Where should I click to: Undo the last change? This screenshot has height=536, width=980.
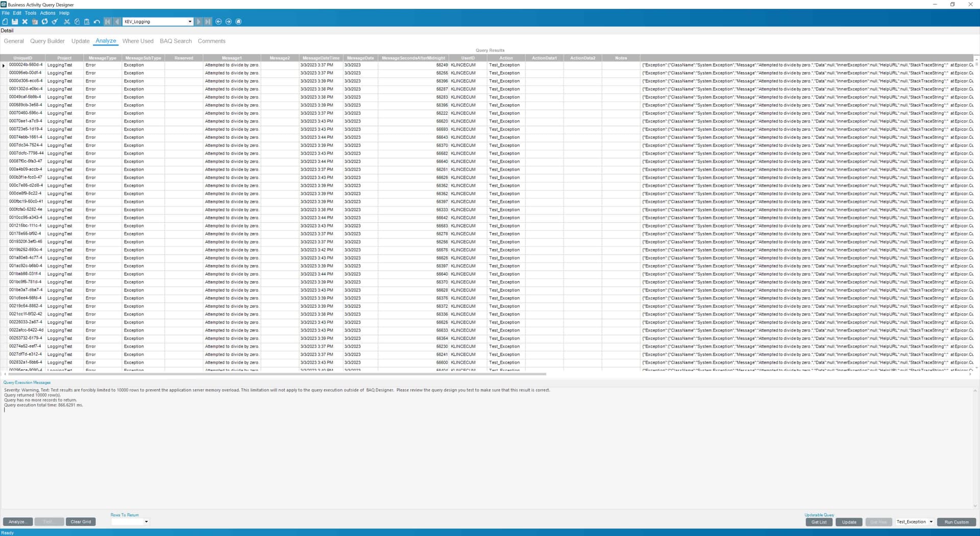pyautogui.click(x=97, y=21)
